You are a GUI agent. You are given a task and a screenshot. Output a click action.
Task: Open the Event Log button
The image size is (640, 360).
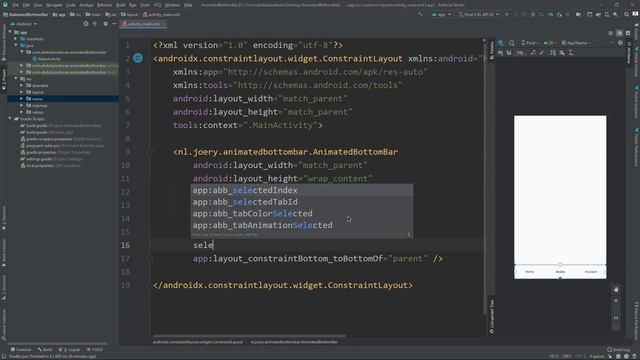[618, 350]
